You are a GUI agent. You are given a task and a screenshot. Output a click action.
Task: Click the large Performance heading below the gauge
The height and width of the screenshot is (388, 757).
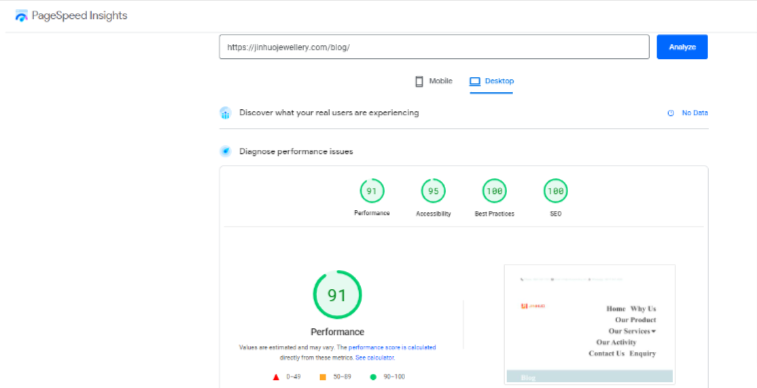pos(337,332)
